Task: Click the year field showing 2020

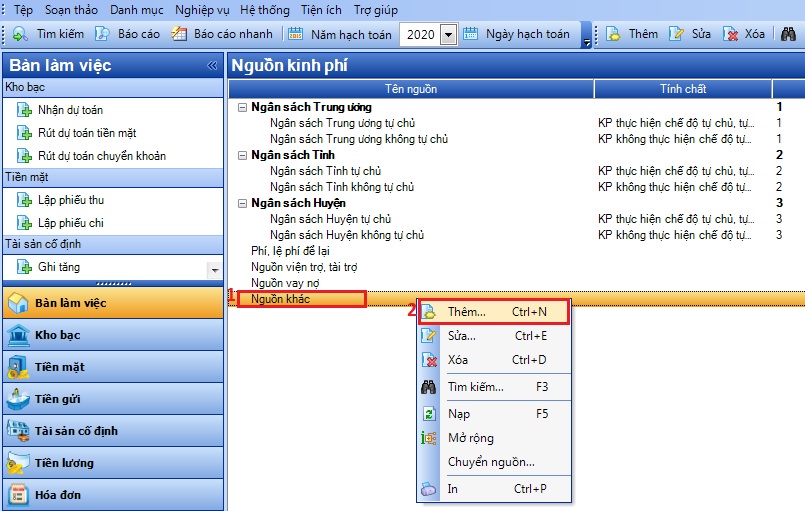Action: click(420, 35)
